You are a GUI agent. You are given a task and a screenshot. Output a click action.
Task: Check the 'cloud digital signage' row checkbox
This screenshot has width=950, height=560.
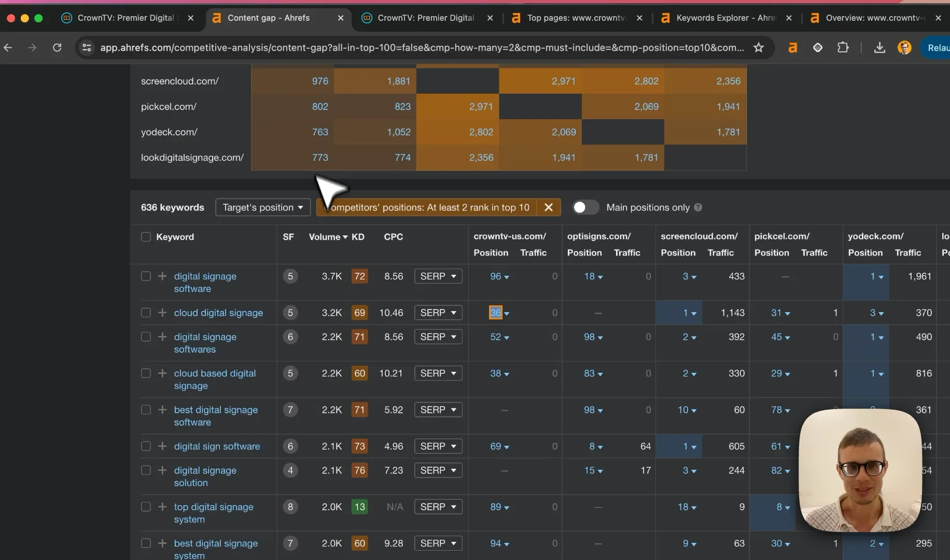(x=146, y=313)
